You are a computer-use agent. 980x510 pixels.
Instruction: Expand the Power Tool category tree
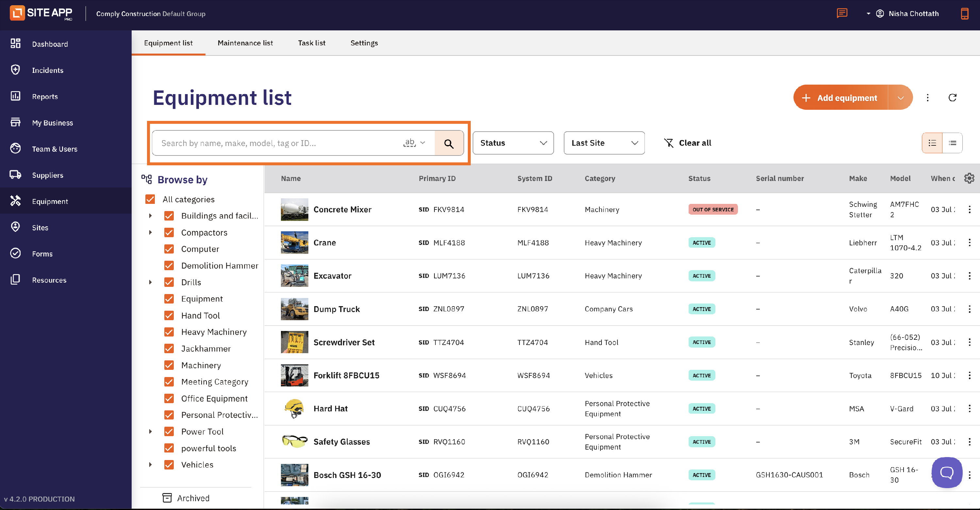(x=150, y=431)
